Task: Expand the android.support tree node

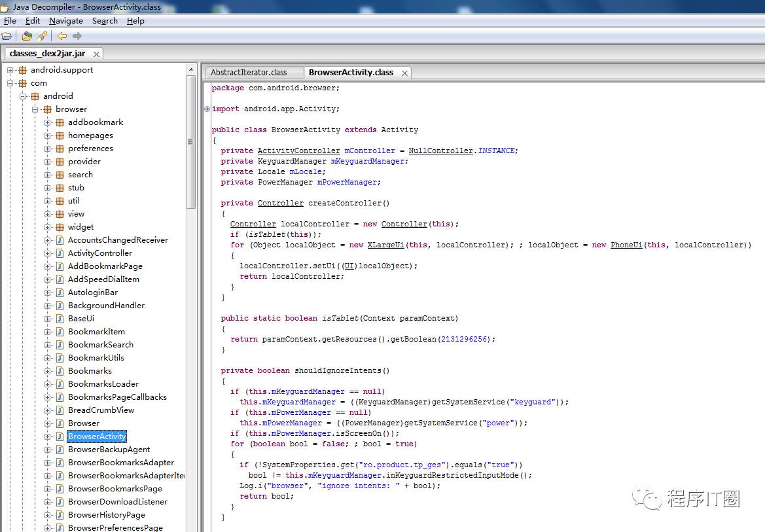Action: click(10, 70)
